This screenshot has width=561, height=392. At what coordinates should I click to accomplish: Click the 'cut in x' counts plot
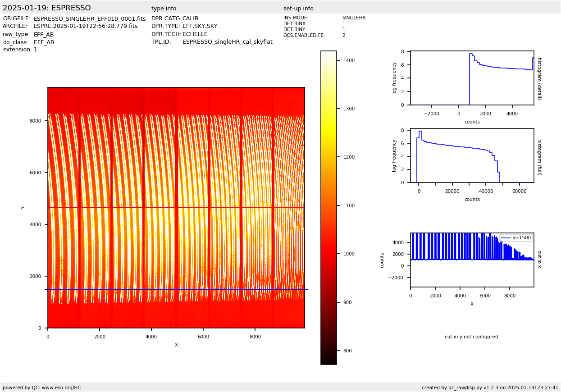472,260
